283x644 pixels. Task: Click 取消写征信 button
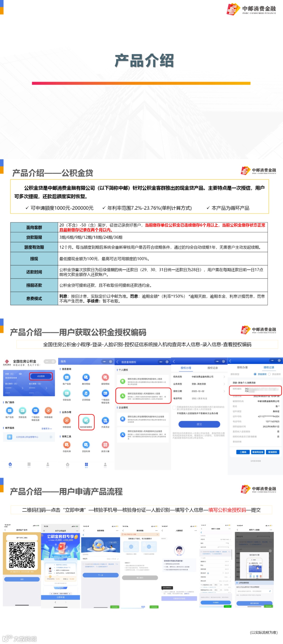258,452
